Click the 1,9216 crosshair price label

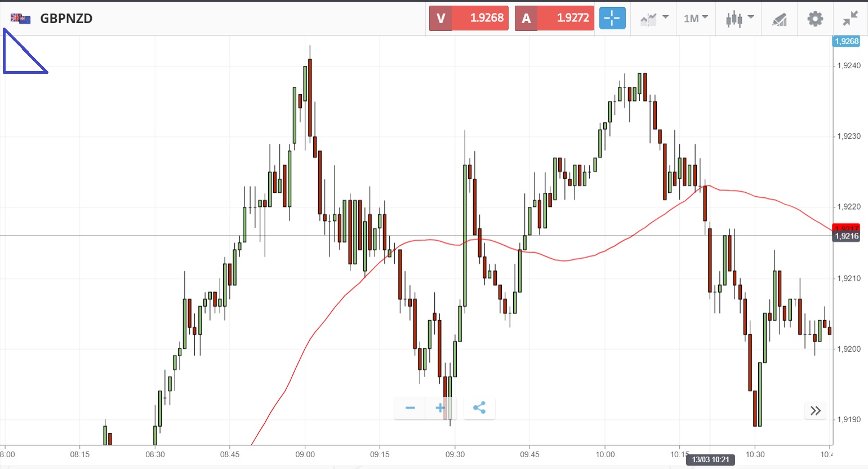point(846,236)
